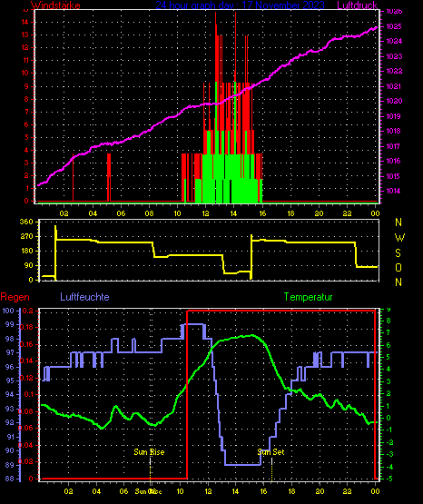
Task: Click wind strength axis value 10
Action: click(x=25, y=73)
